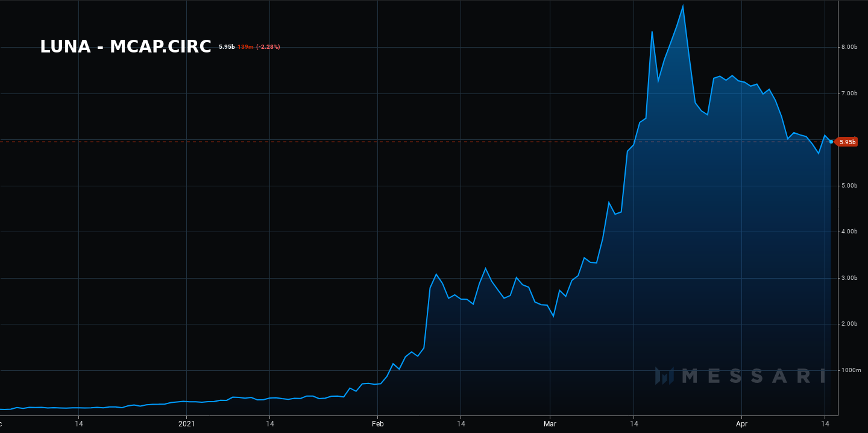Viewport: 868px width, 433px height.
Task: Click the Feb x-axis label
Action: coord(377,425)
